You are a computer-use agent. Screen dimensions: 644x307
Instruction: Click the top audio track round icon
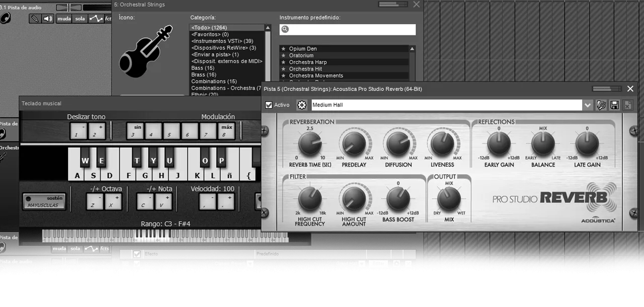[5, 18]
